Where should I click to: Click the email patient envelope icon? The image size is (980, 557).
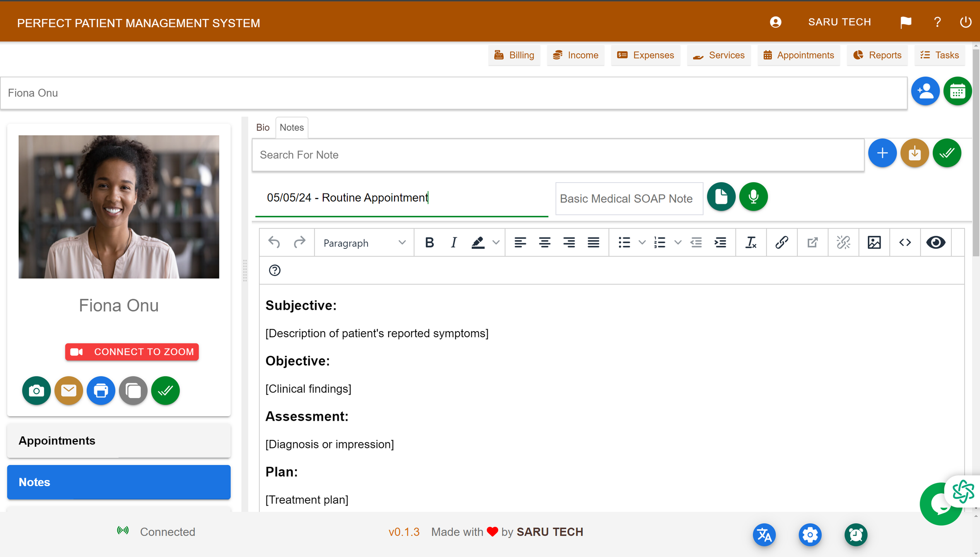tap(69, 390)
